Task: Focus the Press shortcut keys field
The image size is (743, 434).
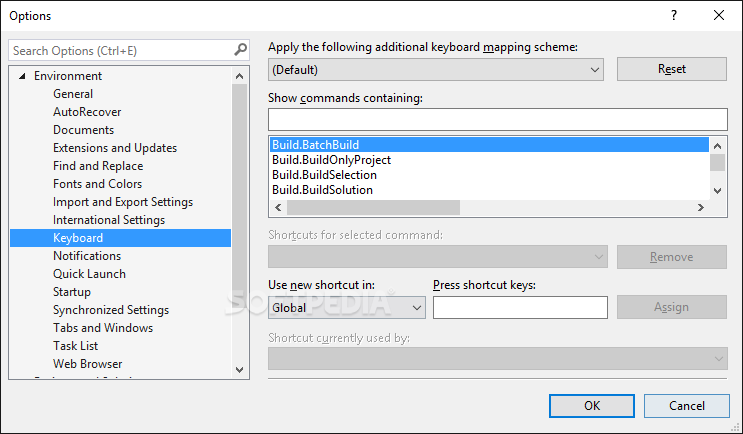Action: (x=520, y=308)
